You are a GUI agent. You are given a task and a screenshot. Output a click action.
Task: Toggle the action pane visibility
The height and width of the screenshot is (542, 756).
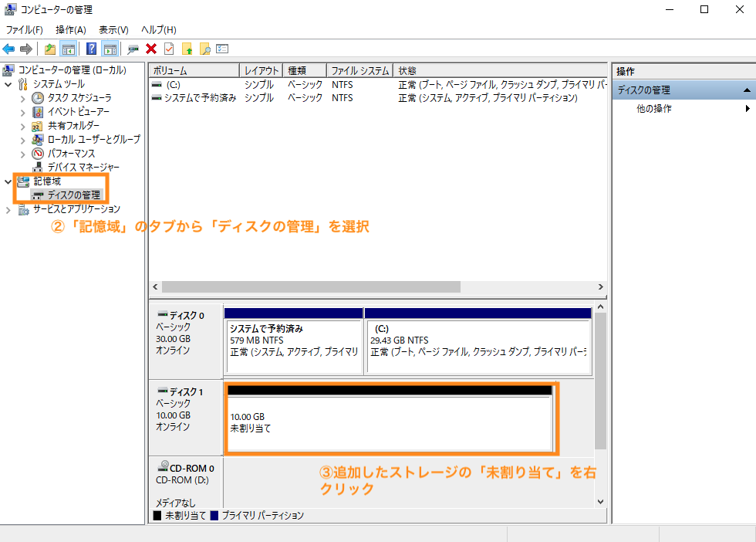tap(110, 48)
